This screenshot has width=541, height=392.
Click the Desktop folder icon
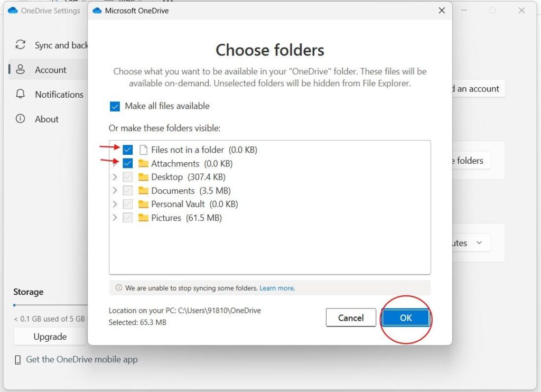143,177
